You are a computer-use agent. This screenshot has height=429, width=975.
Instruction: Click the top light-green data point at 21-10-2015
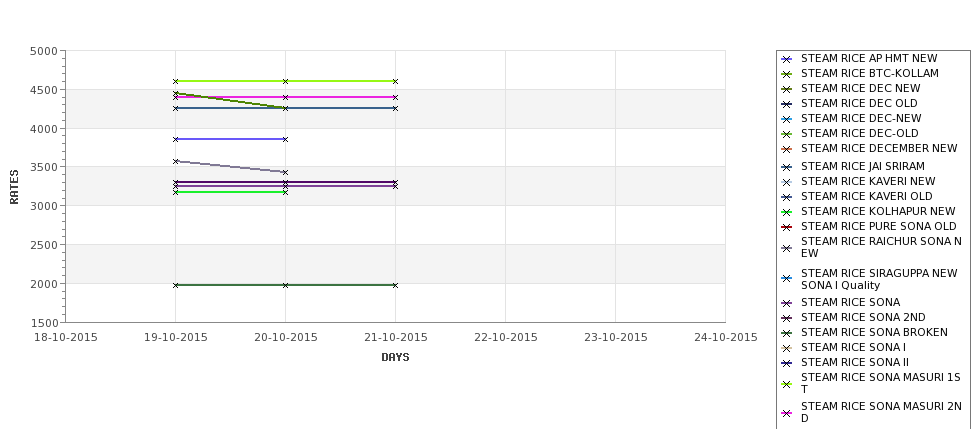(395, 81)
